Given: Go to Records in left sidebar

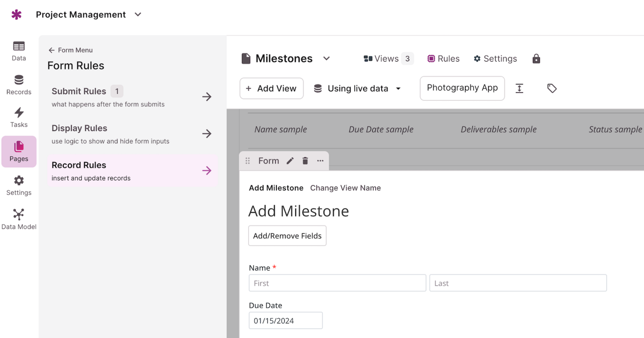Looking at the screenshot, I should 19,85.
